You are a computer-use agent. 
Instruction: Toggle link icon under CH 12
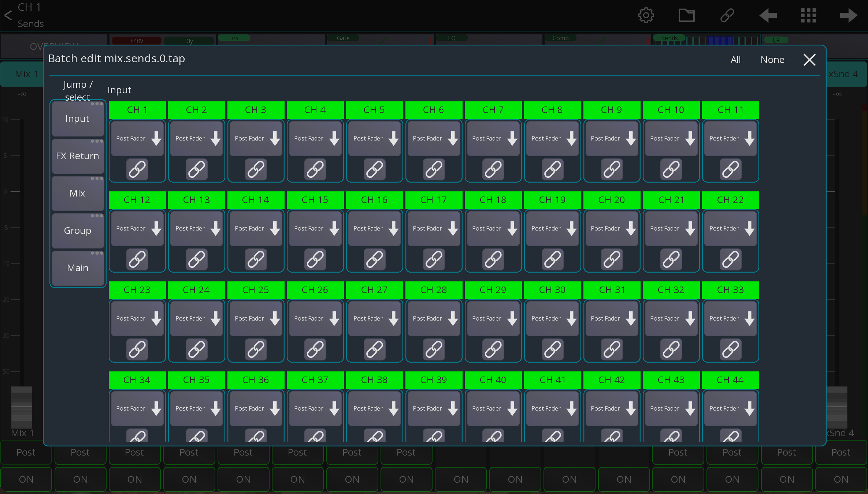[137, 259]
